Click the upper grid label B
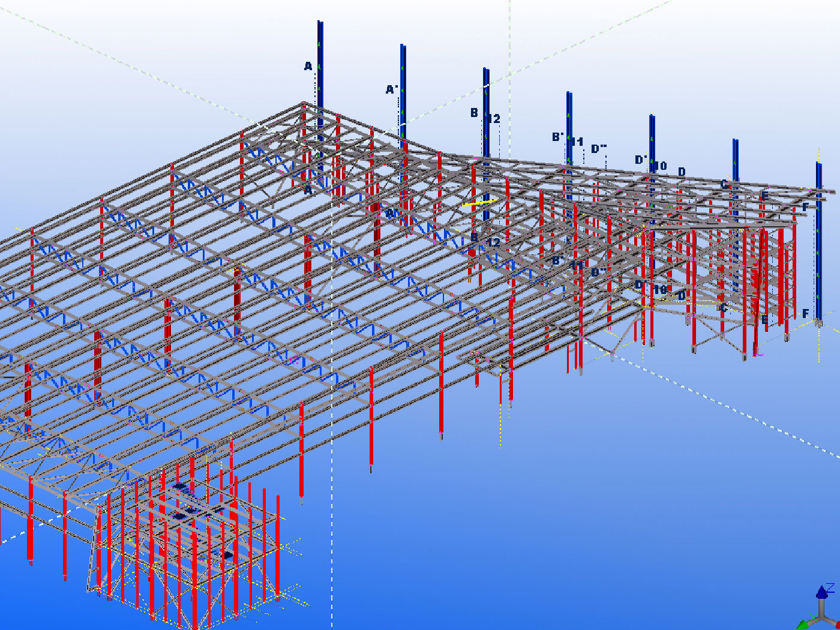This screenshot has width=840, height=630. coord(474,113)
